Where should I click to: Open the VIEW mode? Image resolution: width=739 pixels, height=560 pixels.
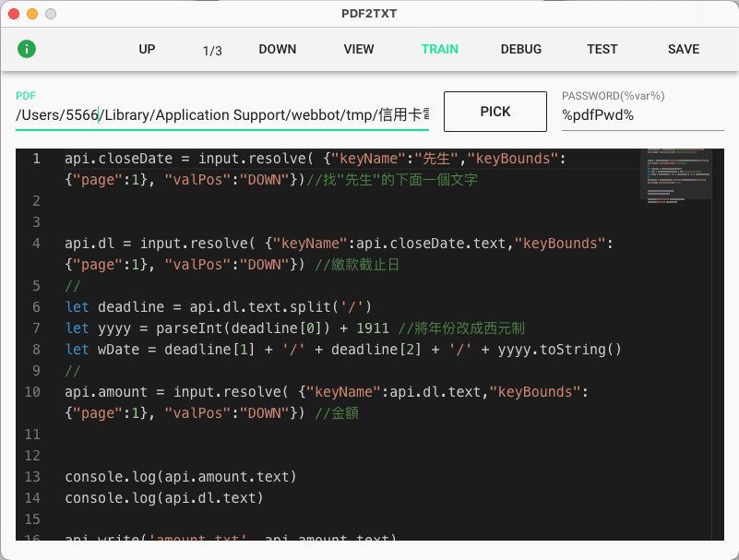[359, 49]
